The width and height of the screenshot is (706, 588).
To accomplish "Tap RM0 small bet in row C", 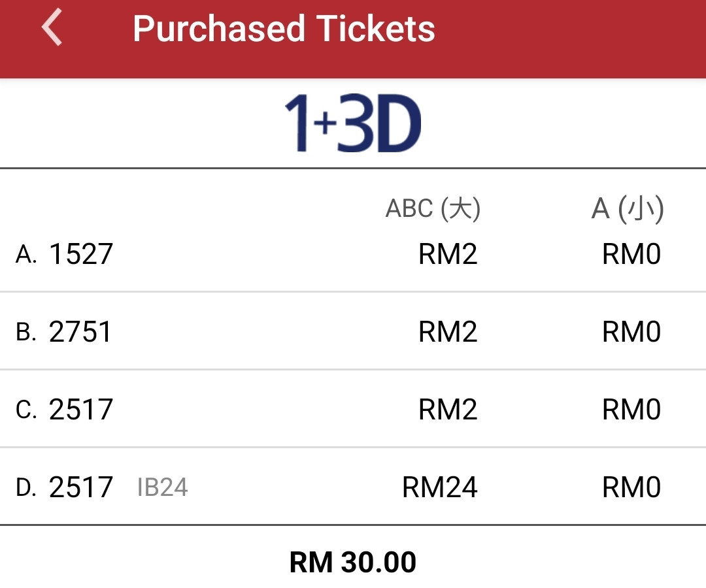I will coord(631,410).
